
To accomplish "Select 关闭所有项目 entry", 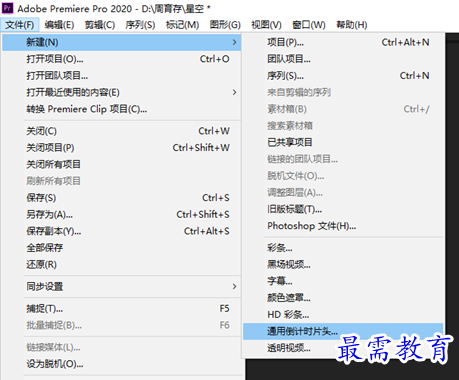I will 121,164.
